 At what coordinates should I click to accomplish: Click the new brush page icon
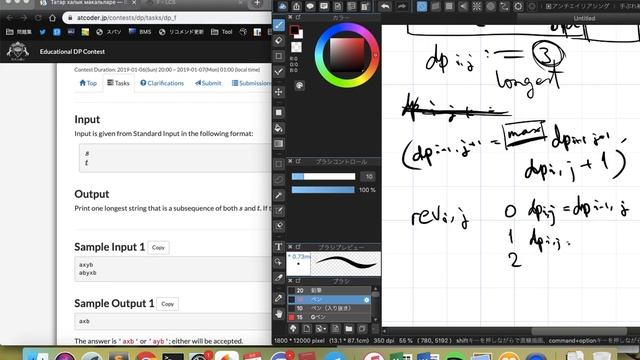(307, 329)
